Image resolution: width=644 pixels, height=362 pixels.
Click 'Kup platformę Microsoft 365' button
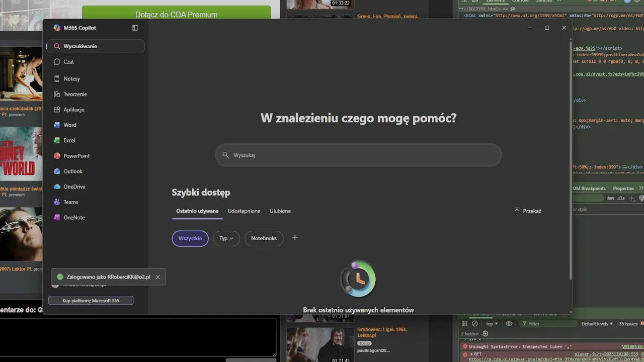[x=91, y=301]
